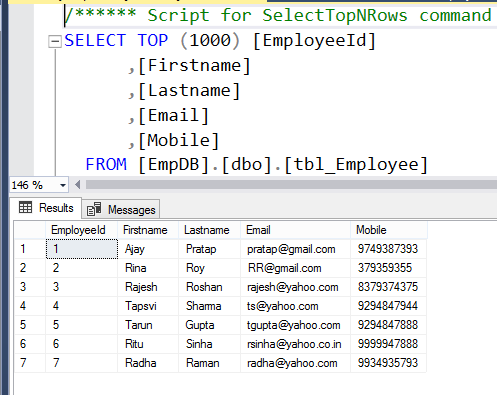Select row header 4 in results

[x=30, y=306]
